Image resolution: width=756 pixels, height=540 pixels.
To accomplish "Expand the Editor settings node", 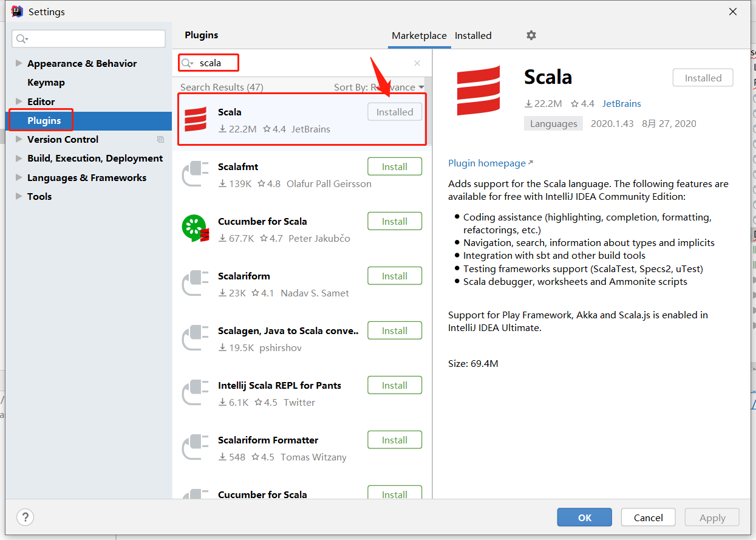I will point(18,101).
